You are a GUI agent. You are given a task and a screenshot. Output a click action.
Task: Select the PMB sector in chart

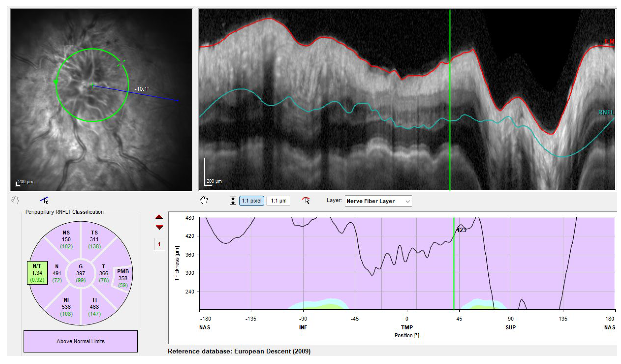click(123, 278)
